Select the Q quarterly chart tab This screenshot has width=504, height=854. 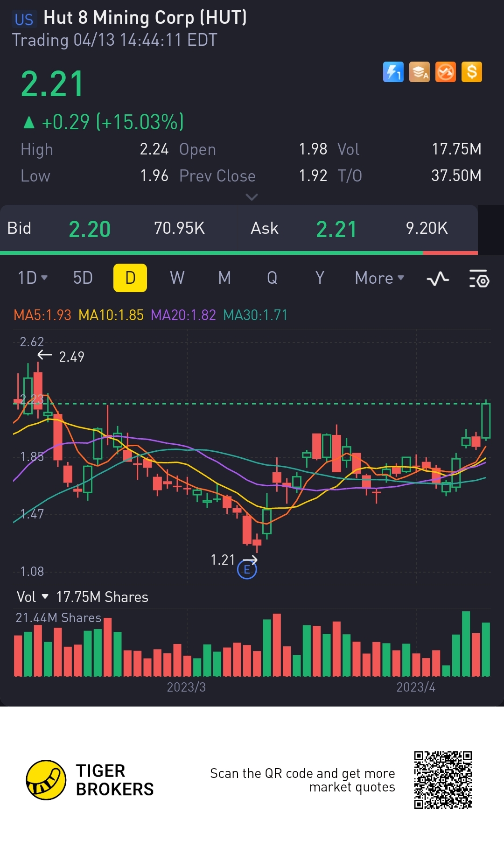272,278
